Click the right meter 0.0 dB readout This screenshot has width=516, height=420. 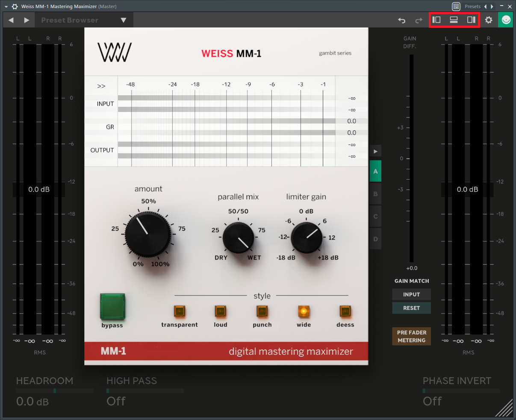pos(467,189)
